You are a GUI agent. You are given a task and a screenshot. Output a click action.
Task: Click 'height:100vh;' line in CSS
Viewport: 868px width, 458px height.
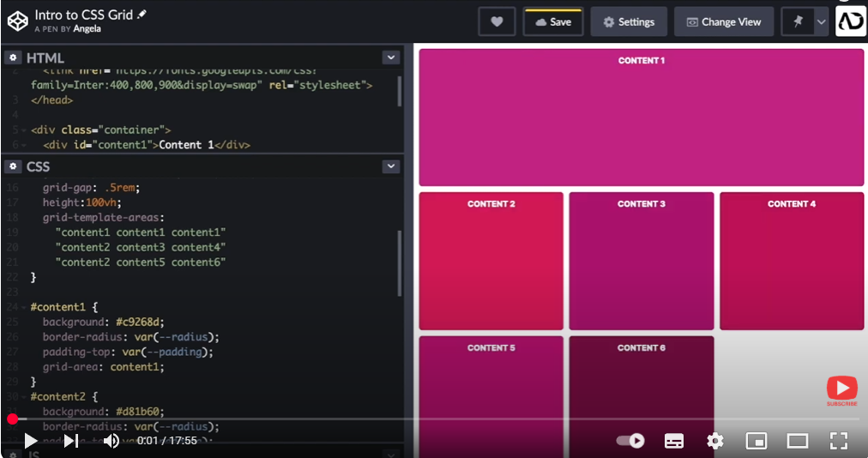click(x=82, y=202)
